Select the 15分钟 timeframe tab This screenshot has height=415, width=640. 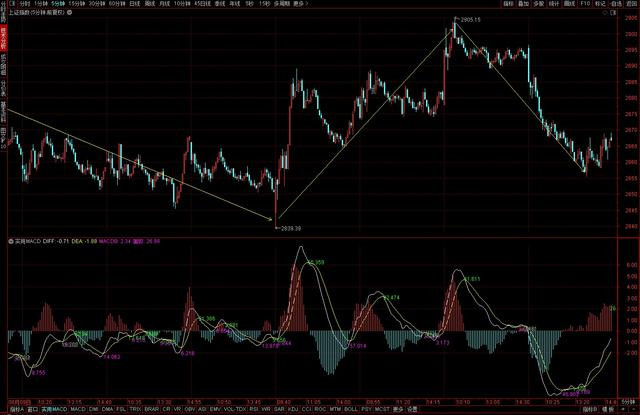coord(77,4)
